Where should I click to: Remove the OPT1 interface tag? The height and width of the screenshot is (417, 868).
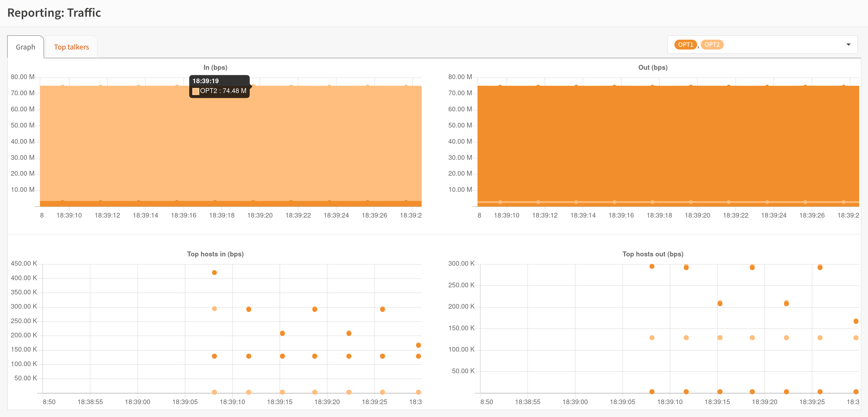[x=685, y=44]
